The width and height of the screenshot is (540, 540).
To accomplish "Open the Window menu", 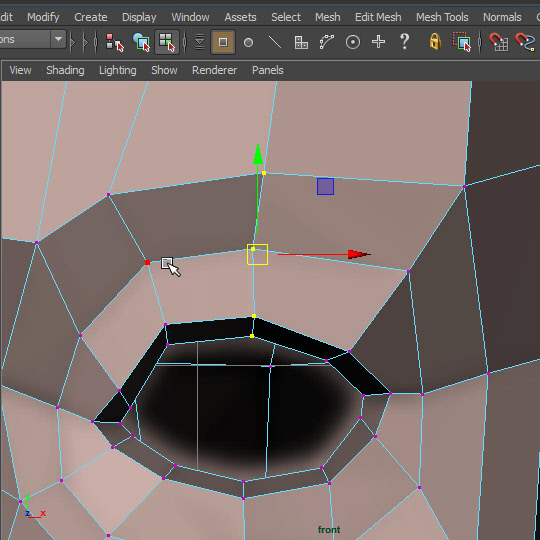I will coord(190,17).
